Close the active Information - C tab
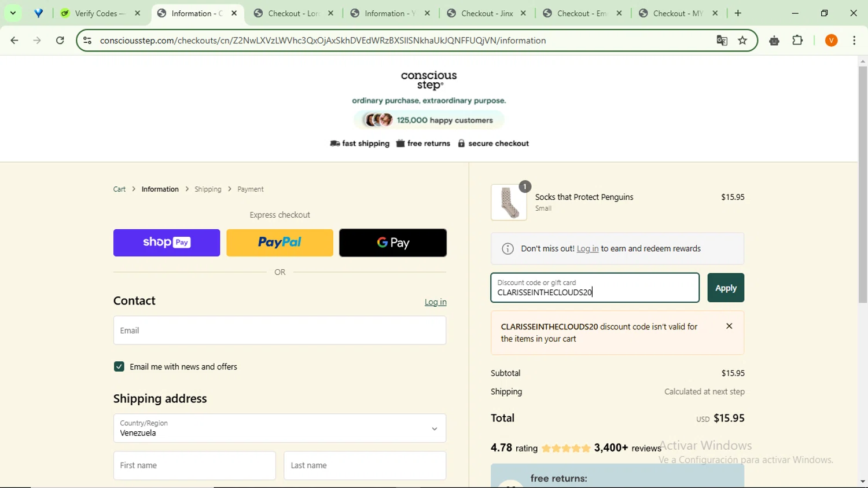Screen dimensions: 868x488 click(x=234, y=13)
